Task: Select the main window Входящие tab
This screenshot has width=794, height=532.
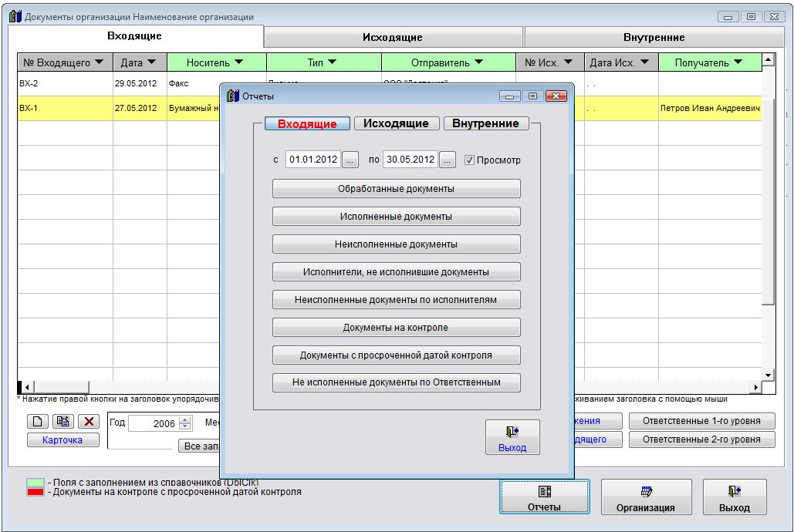Action: pos(135,36)
